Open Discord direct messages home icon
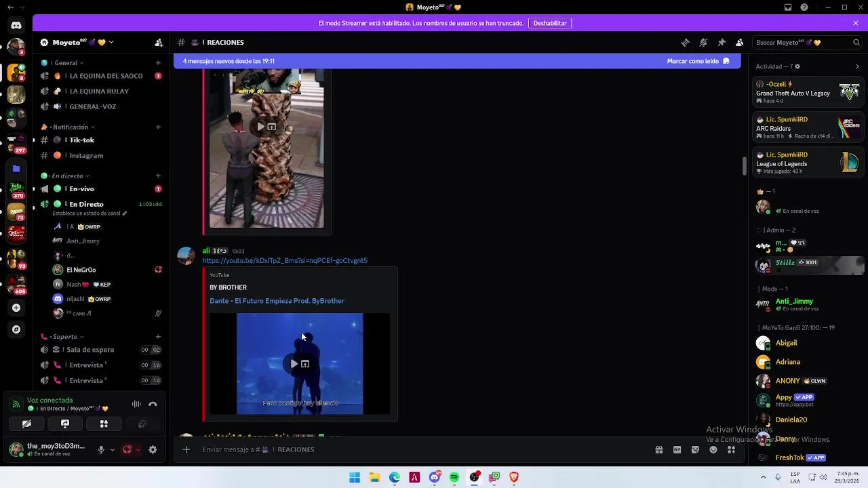Image resolution: width=868 pixels, height=488 pixels. click(x=16, y=25)
